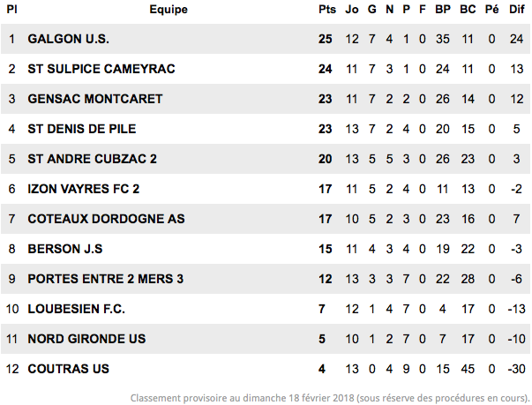Image resolution: width=532 pixels, height=405 pixels.
Task: Select ST ANDRE CUBZAC 2 team
Action: [92, 159]
